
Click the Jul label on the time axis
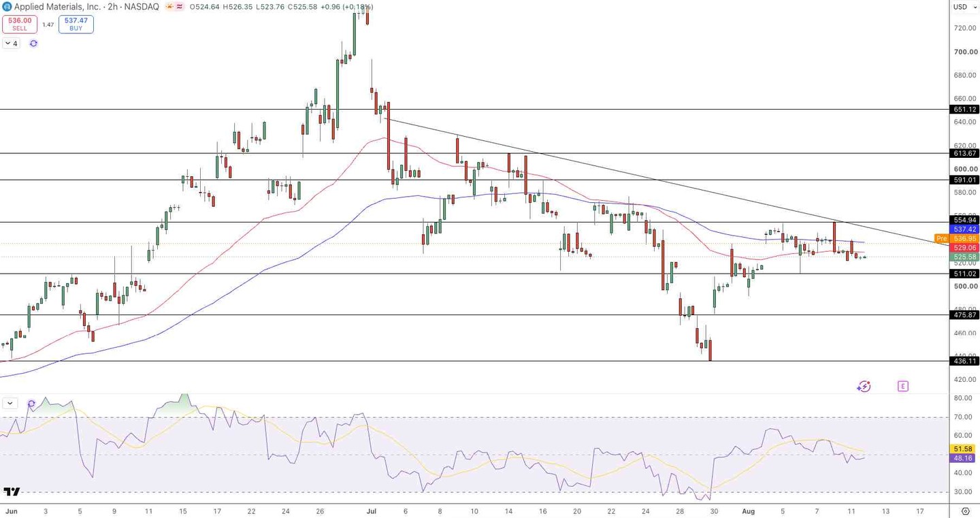[x=372, y=511]
